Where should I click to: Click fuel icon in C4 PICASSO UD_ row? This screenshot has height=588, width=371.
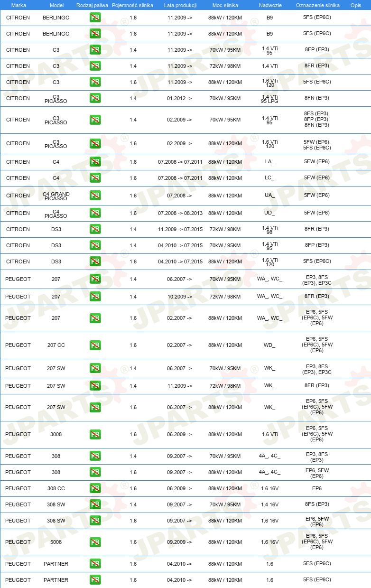95,213
